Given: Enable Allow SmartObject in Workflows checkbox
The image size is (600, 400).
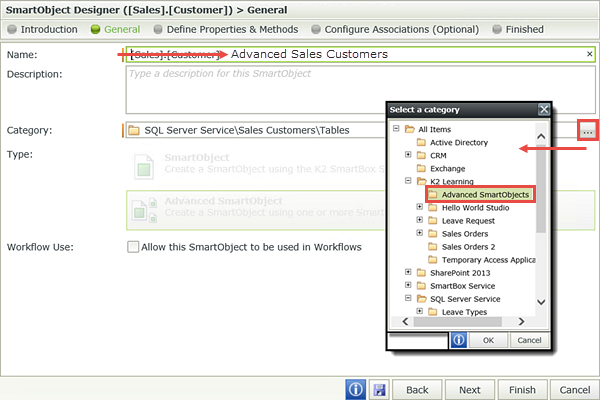Looking at the screenshot, I should coord(133,247).
